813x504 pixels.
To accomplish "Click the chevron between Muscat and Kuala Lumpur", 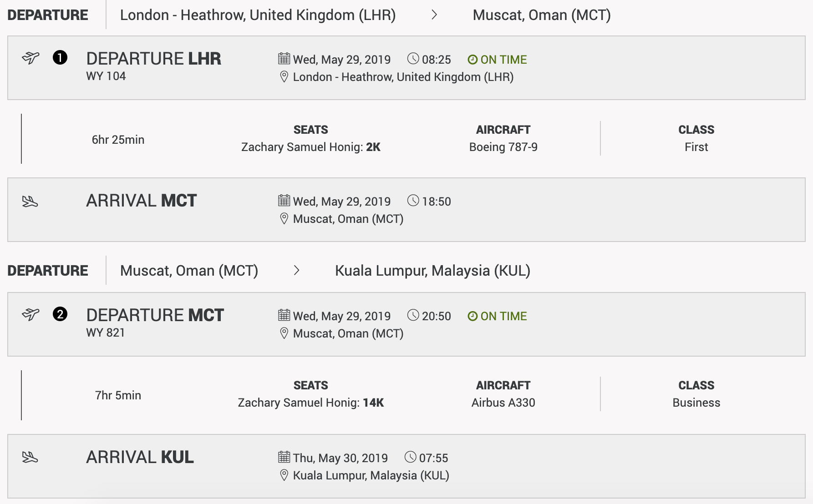I will pos(297,271).
